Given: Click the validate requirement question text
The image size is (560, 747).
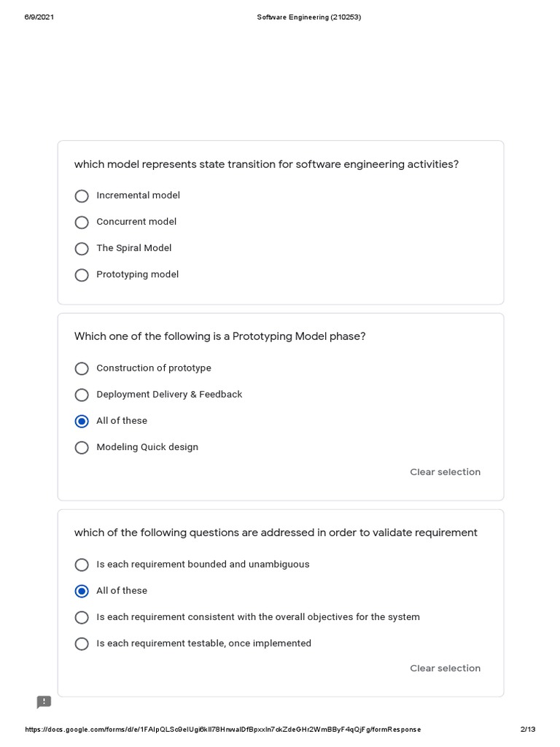Looking at the screenshot, I should 276,533.
